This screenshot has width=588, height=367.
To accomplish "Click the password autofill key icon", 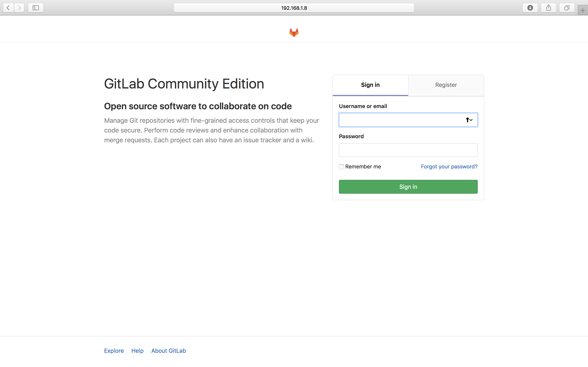I will pyautogui.click(x=467, y=120).
